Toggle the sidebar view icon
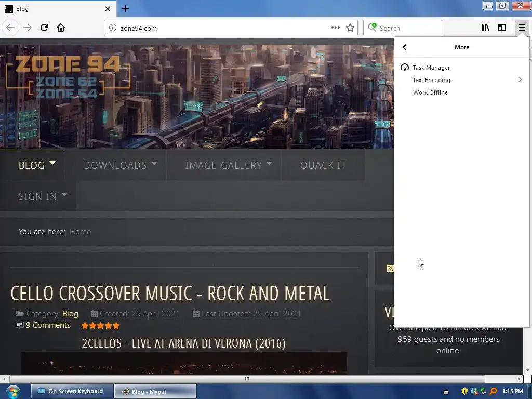The width and height of the screenshot is (532, 399). coord(502,28)
